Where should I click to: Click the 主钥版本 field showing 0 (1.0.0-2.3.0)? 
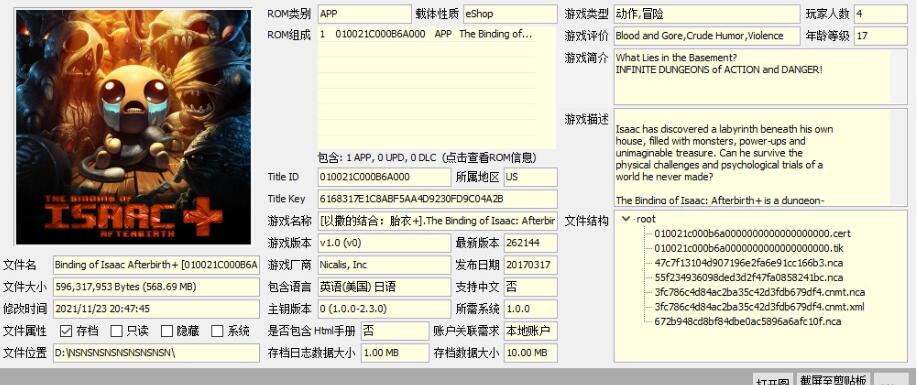tap(384, 309)
